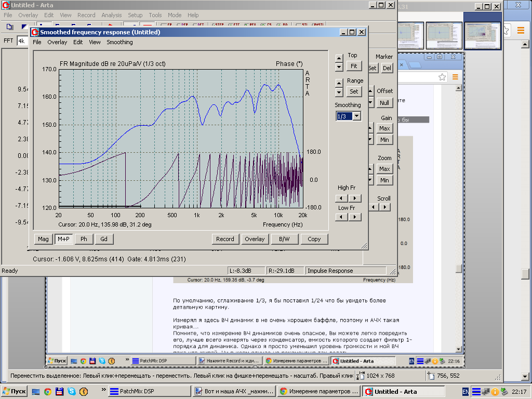532x399 pixels.
Task: Click the floppy disk icon in quick launch
Action: pos(59,392)
